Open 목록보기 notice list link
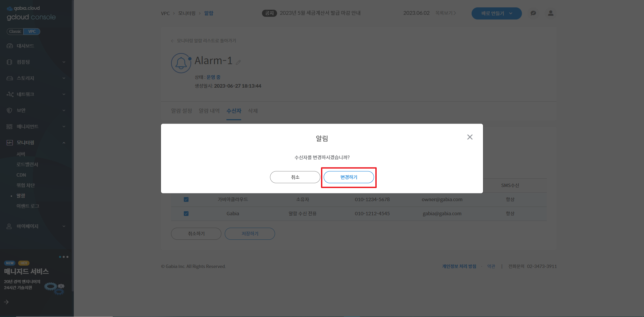Screen dimensions: 644x317 [x=445, y=13]
